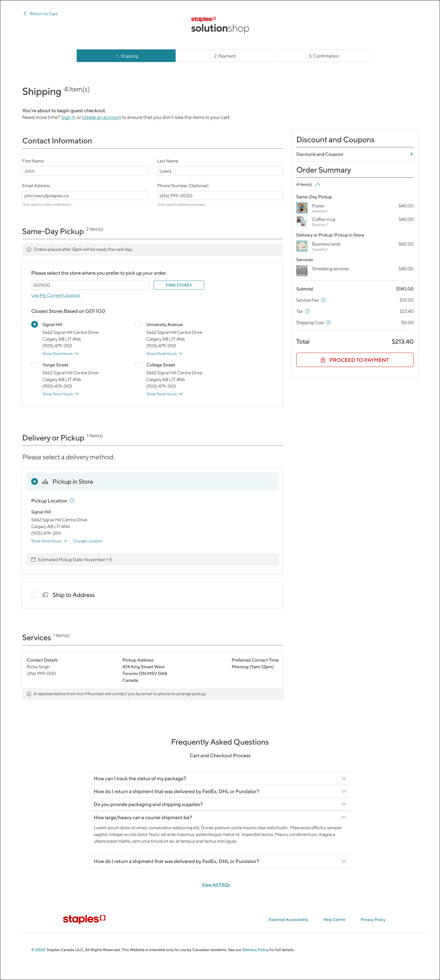Collapse the 4 Item(s) order summary list
Screen dimensions: 440x980
pyautogui.click(x=318, y=184)
